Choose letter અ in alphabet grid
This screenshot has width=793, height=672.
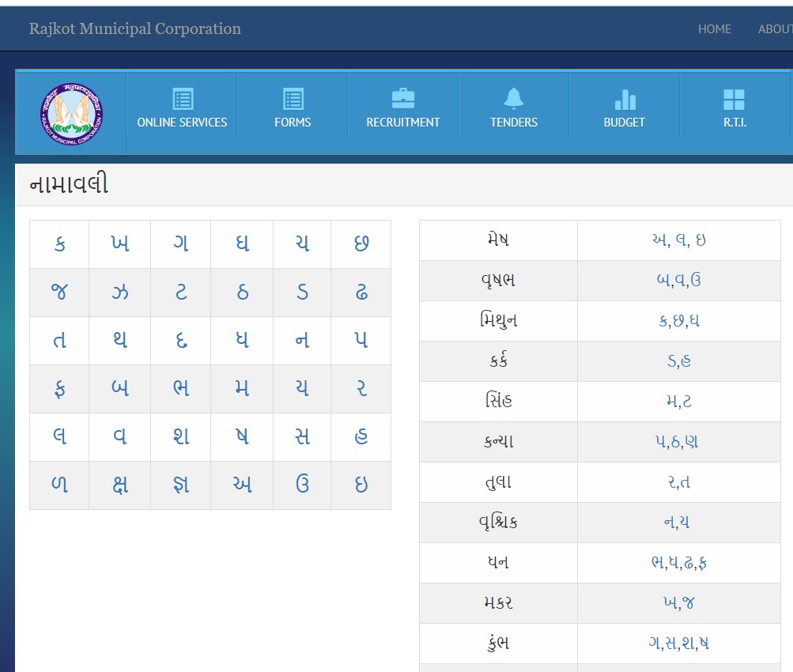[x=242, y=485]
